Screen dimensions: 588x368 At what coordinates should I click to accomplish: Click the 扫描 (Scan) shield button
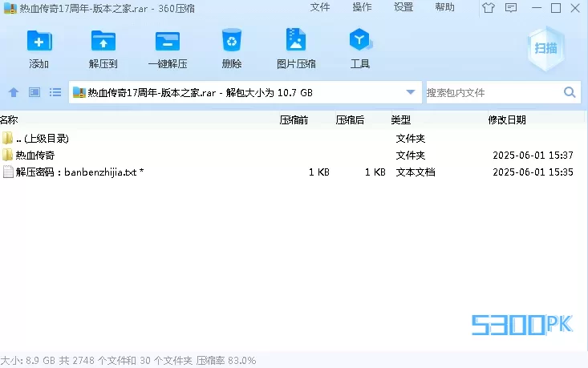click(x=545, y=48)
